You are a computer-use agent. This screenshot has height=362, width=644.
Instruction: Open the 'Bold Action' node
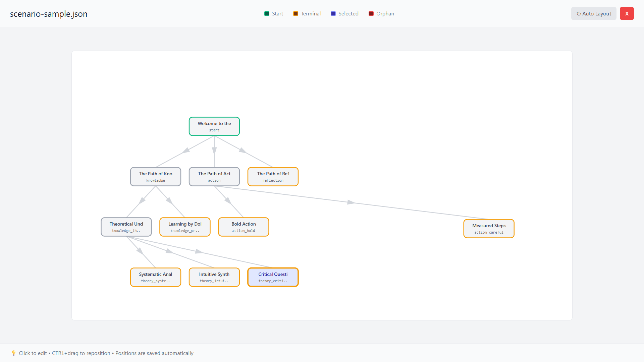pos(244,227)
